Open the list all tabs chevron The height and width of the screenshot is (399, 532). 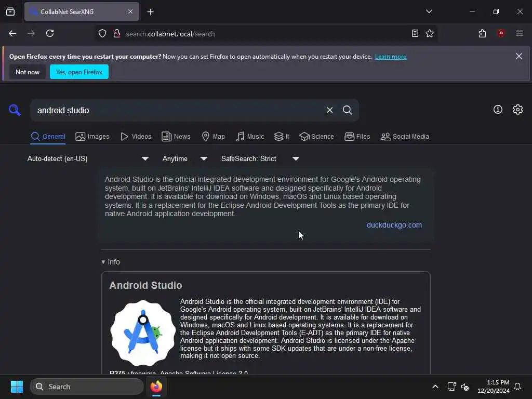click(429, 11)
